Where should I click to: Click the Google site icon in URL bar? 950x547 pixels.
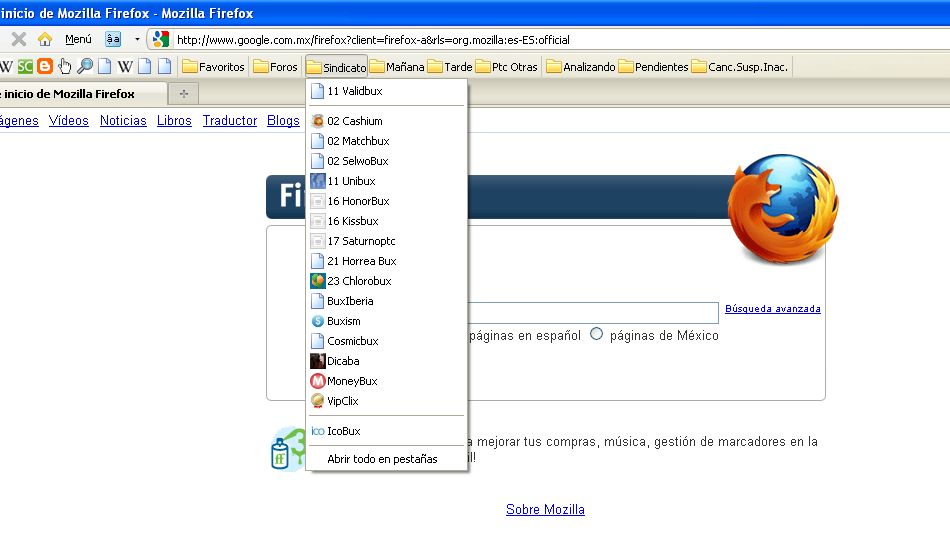161,39
